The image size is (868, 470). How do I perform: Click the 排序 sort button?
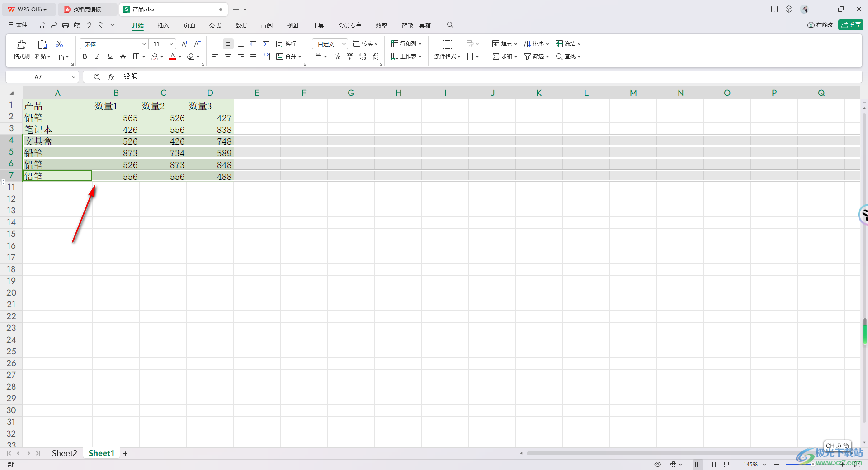point(536,44)
